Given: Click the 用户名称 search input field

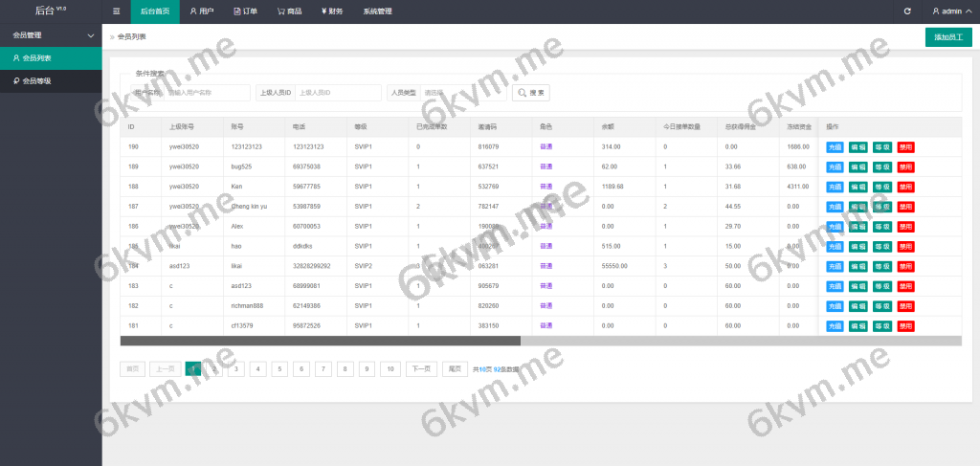Looking at the screenshot, I should click(207, 93).
